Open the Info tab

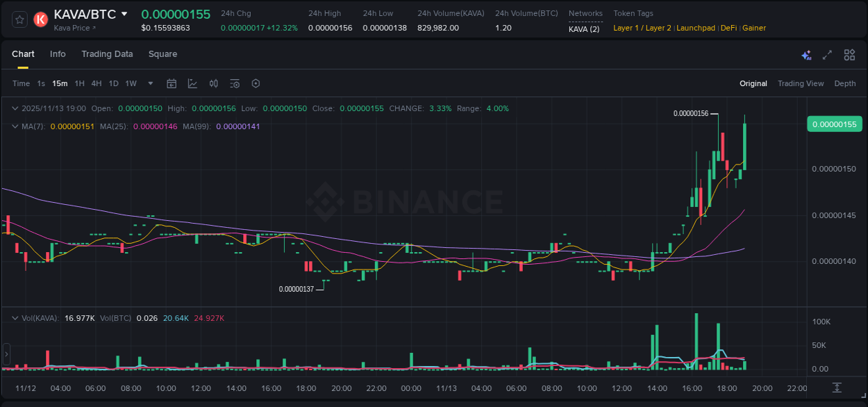pyautogui.click(x=58, y=54)
